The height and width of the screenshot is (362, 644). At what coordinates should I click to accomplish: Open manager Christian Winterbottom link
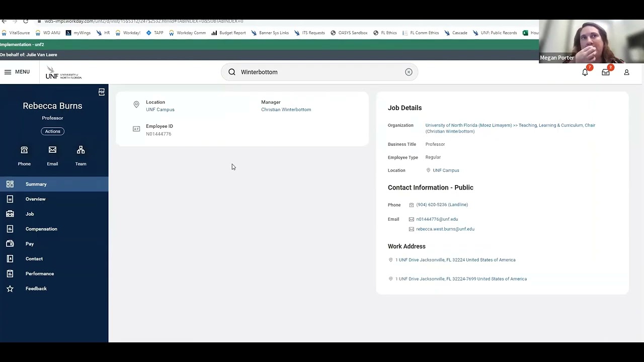point(286,110)
